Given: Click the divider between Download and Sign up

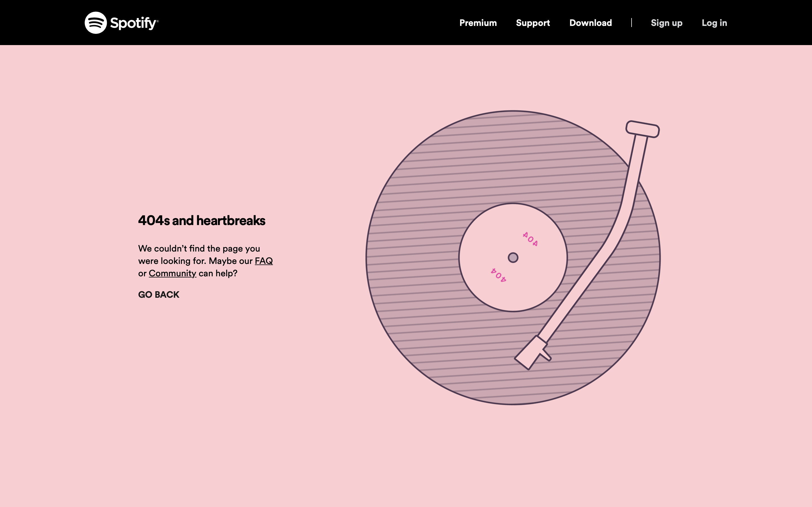Looking at the screenshot, I should click(632, 23).
